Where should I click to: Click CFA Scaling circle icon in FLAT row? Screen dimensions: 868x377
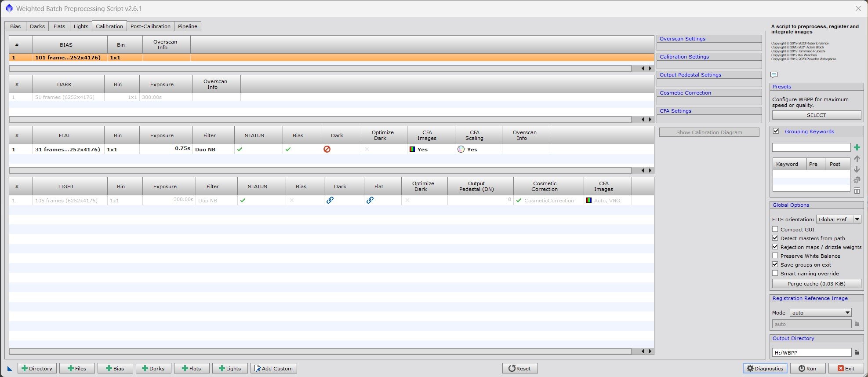(461, 149)
